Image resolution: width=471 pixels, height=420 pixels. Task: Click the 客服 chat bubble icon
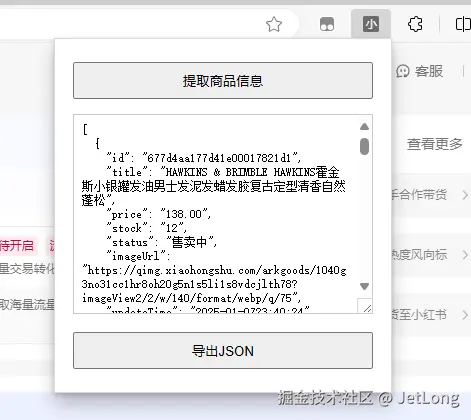tap(403, 71)
